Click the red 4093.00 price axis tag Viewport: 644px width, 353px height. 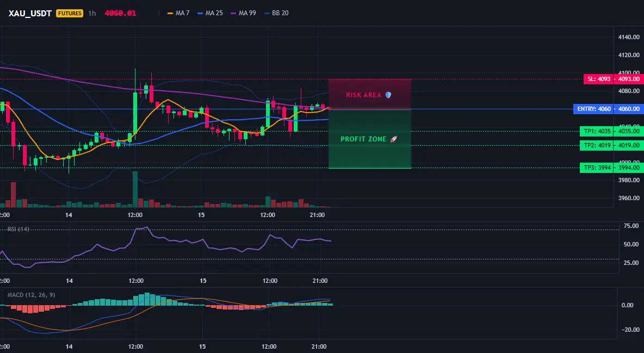pyautogui.click(x=629, y=79)
